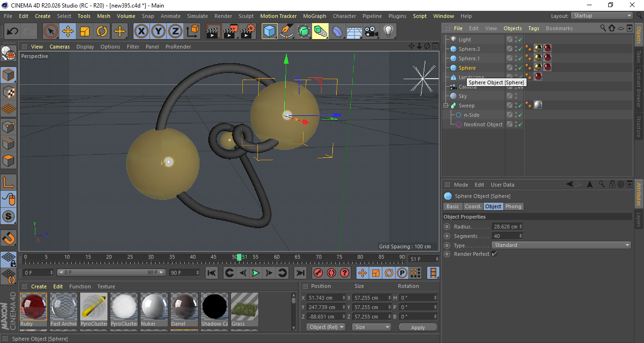The image size is (644, 343).
Task: Toggle Render Perfect checkbox
Action: (x=494, y=254)
